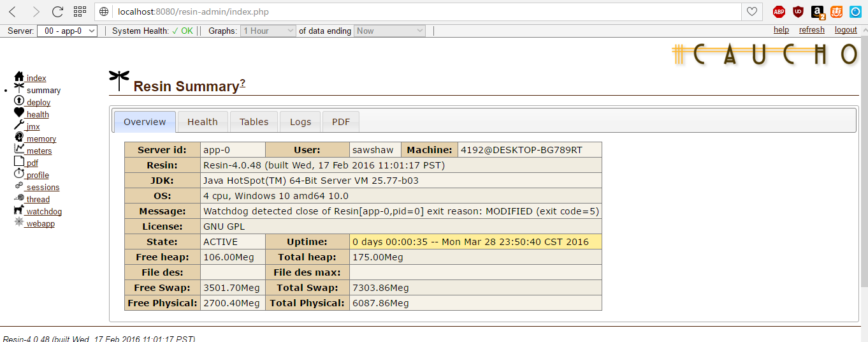
Task: Click the wrench icon beside jmx
Action: click(19, 125)
